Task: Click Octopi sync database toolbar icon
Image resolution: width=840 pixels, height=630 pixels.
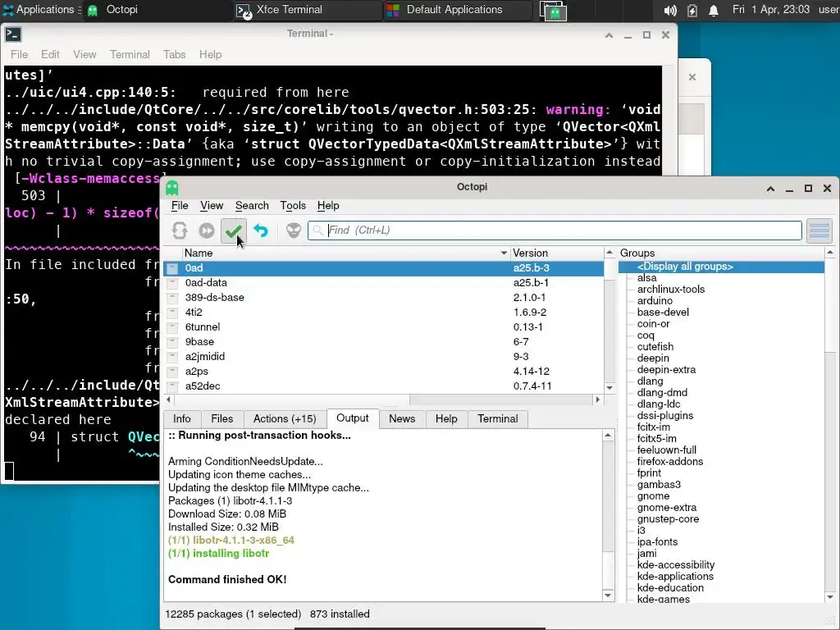Action: click(x=180, y=231)
